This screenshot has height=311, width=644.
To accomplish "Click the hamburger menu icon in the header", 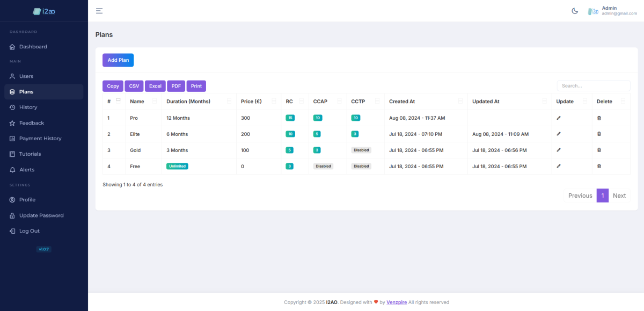I will click(x=99, y=11).
